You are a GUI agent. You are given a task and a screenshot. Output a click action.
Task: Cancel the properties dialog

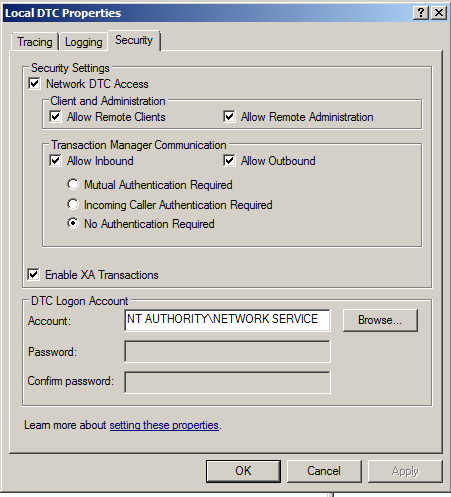click(324, 471)
